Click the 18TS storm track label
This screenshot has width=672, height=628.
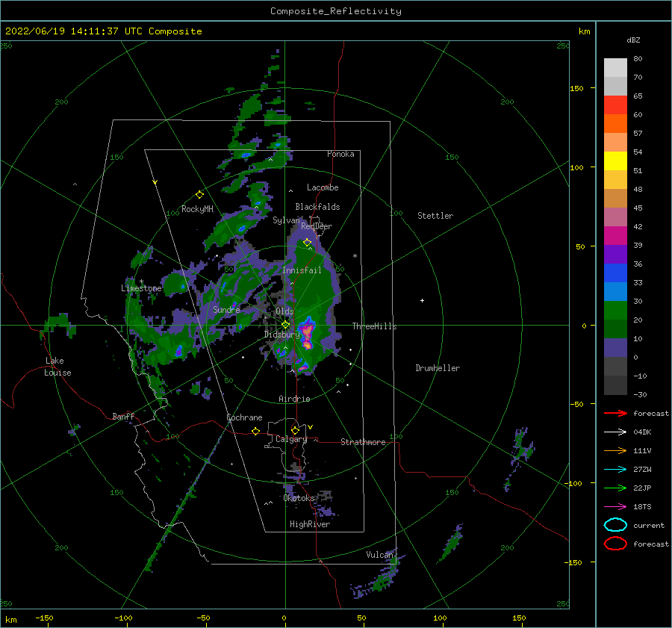tap(642, 507)
